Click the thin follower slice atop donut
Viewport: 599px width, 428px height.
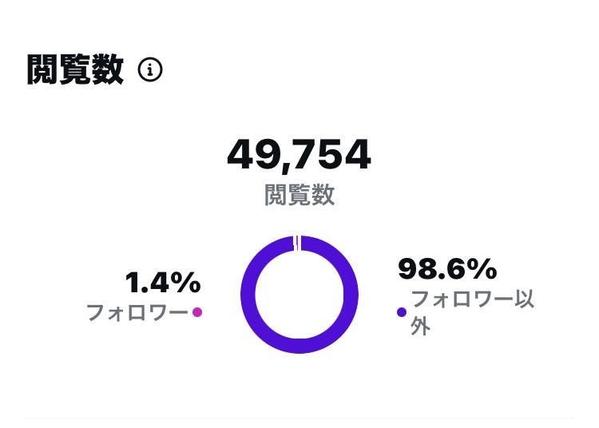[297, 243]
